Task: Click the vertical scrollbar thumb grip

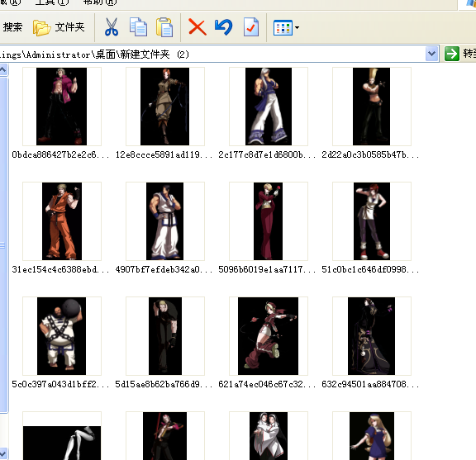Action: click(x=2, y=245)
